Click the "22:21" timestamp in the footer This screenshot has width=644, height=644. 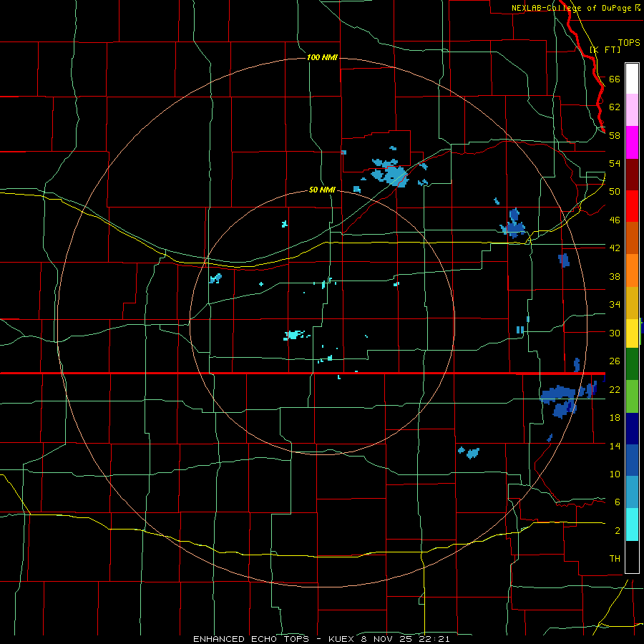pyautogui.click(x=434, y=639)
